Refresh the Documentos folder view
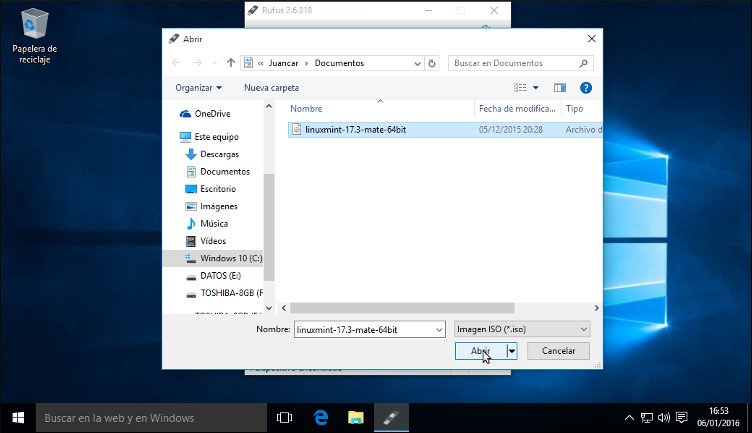Viewport: 752px width, 433px height. 432,63
